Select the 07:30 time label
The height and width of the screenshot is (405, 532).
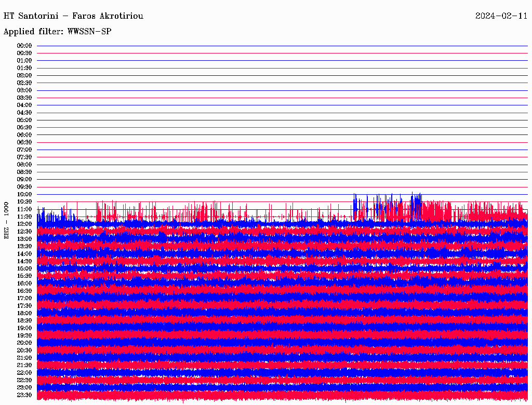pyautogui.click(x=24, y=157)
